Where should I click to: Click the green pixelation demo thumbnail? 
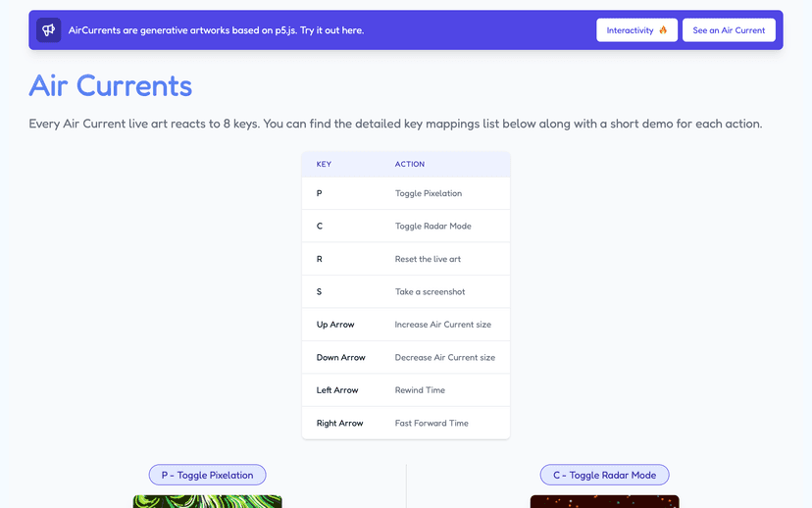207,501
